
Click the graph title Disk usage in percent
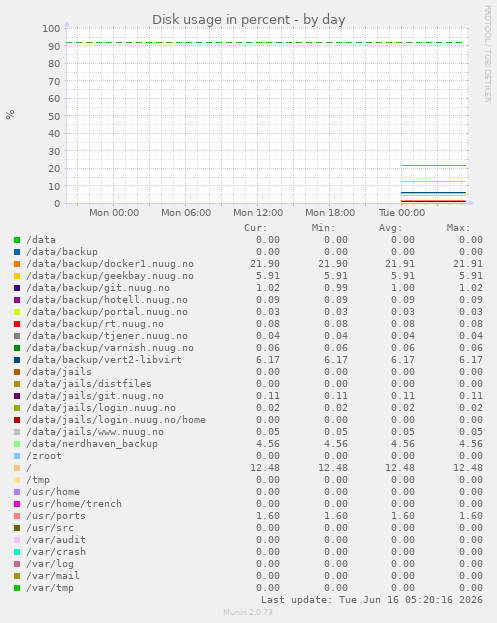pos(249,19)
